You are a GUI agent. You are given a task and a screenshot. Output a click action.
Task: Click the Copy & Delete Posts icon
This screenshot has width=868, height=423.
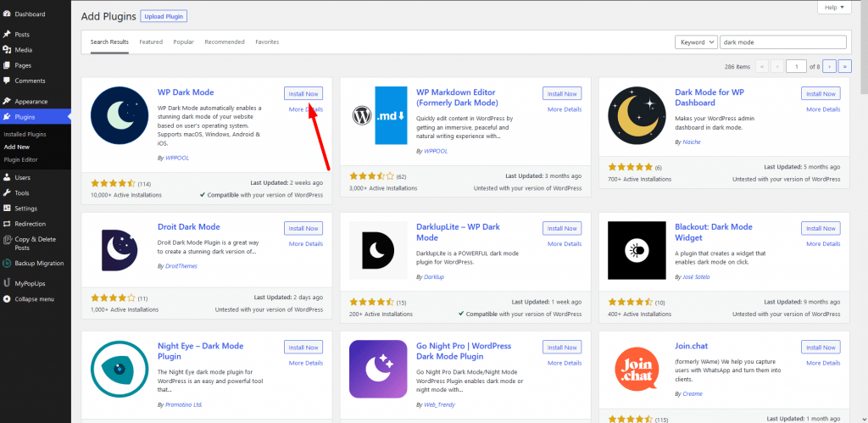pyautogui.click(x=7, y=240)
